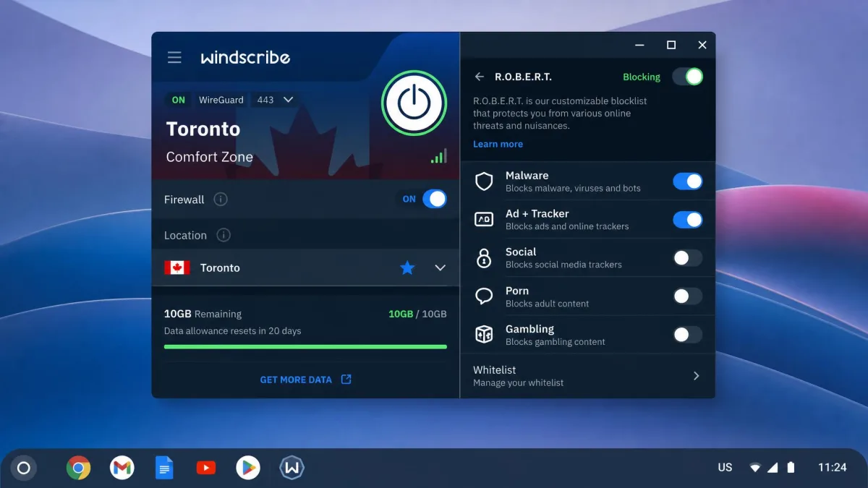
Task: Click the cellular signal tray icon
Action: 773,468
